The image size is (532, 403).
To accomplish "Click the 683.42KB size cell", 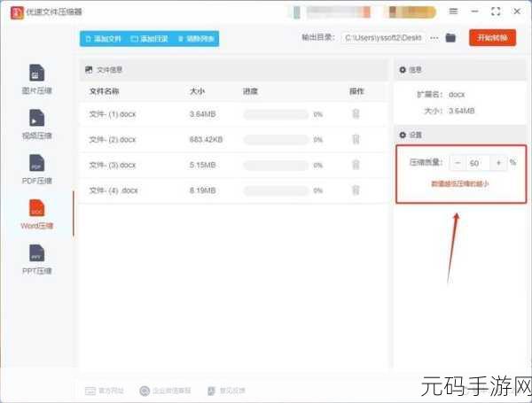I will 206,139.
